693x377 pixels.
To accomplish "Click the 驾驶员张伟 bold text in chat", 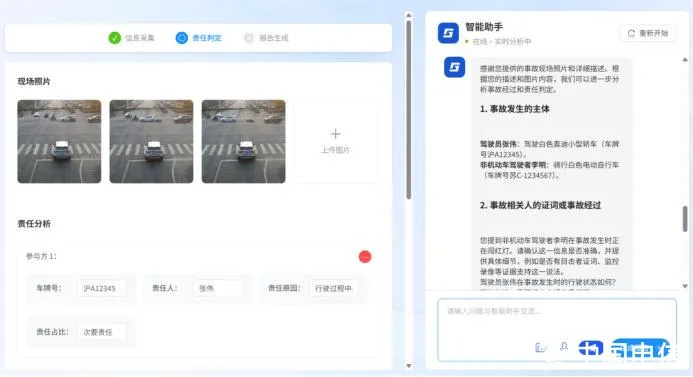I will [x=500, y=144].
